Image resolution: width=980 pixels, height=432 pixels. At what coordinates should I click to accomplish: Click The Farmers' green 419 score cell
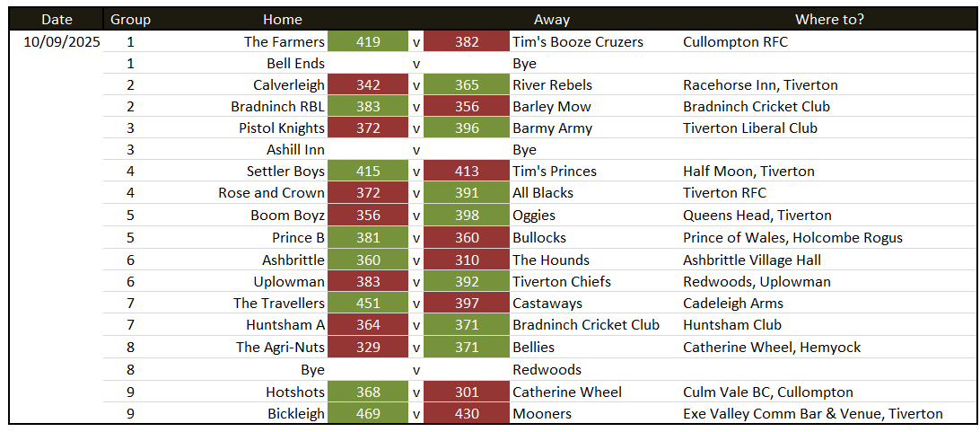pos(368,41)
